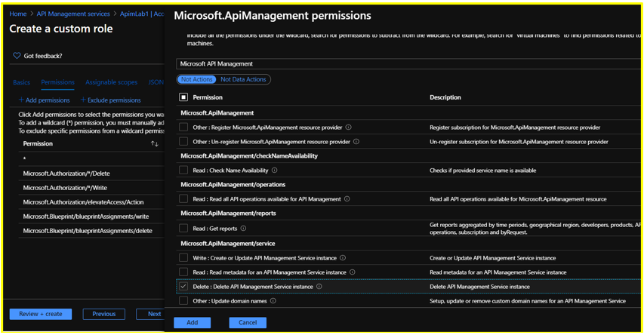Image resolution: width=644 pixels, height=335 pixels.
Task: Click the Cancel button
Action: point(248,323)
